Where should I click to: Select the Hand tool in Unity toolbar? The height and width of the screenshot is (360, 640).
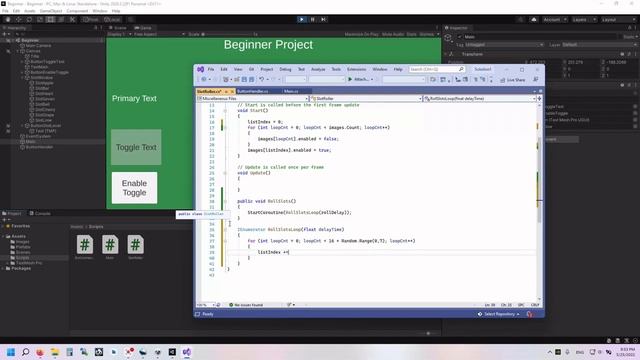coord(8,19)
